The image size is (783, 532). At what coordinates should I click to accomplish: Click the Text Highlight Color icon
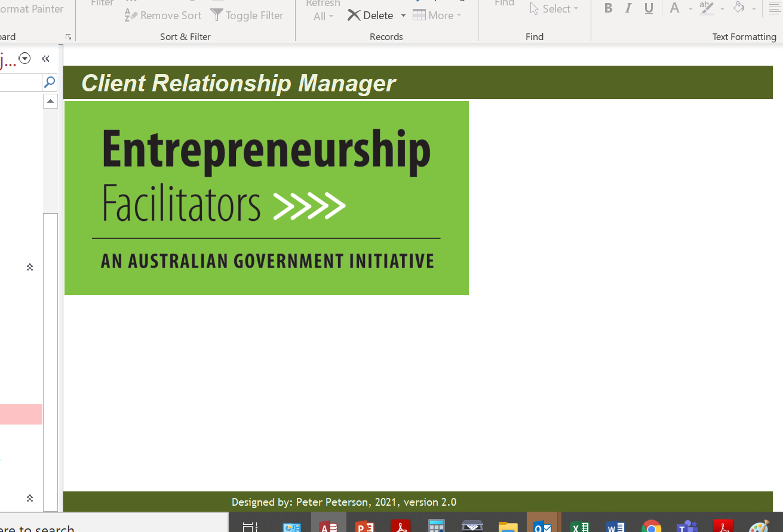coord(707,8)
